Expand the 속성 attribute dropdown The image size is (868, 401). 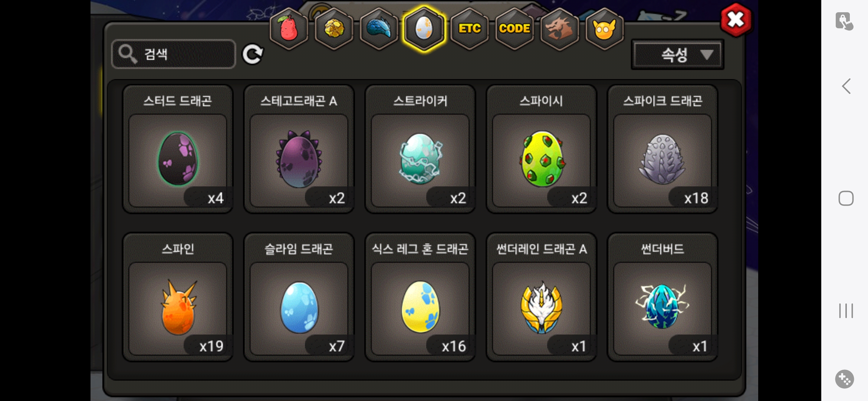pos(678,55)
